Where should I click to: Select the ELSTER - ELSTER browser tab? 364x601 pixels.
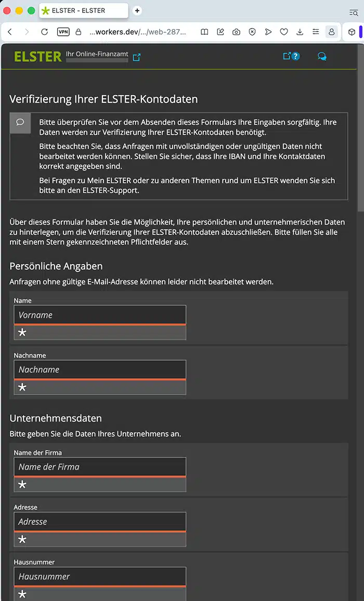pos(84,11)
